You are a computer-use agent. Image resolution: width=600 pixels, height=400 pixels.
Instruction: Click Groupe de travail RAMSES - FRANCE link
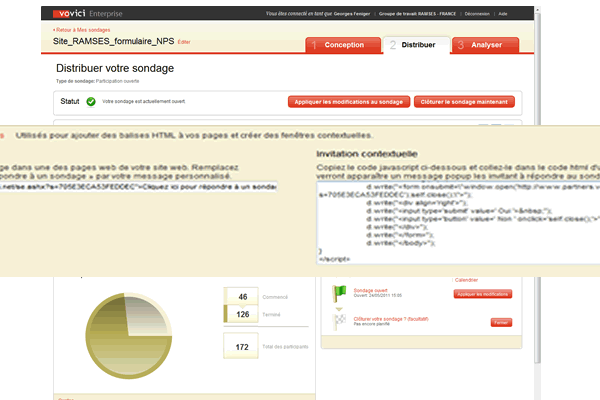[x=417, y=14]
